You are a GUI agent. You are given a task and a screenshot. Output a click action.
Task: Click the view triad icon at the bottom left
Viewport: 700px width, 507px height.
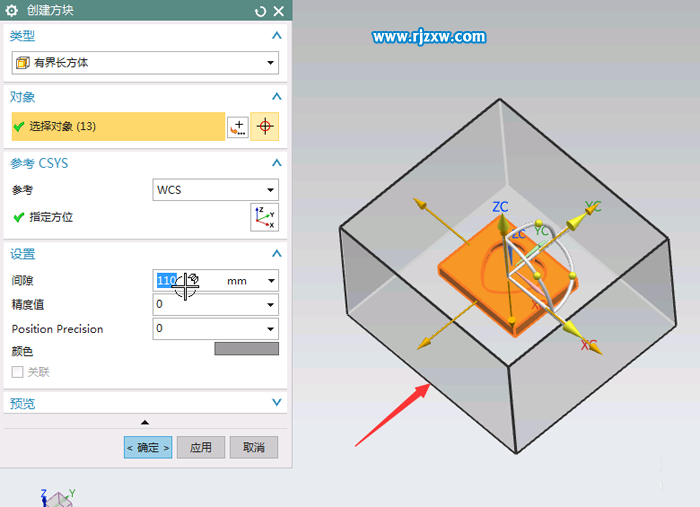coord(58,498)
